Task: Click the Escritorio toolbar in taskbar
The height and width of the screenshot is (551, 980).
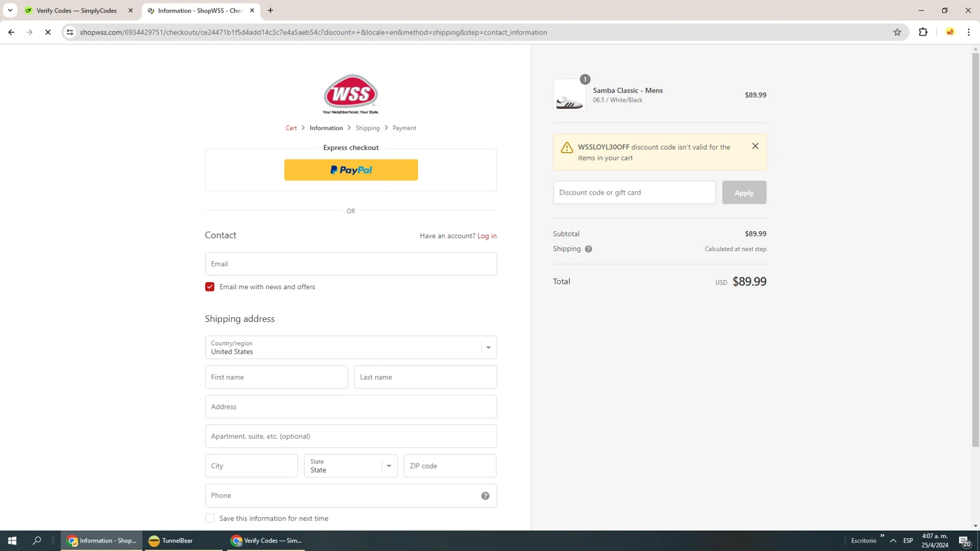Action: 864,541
